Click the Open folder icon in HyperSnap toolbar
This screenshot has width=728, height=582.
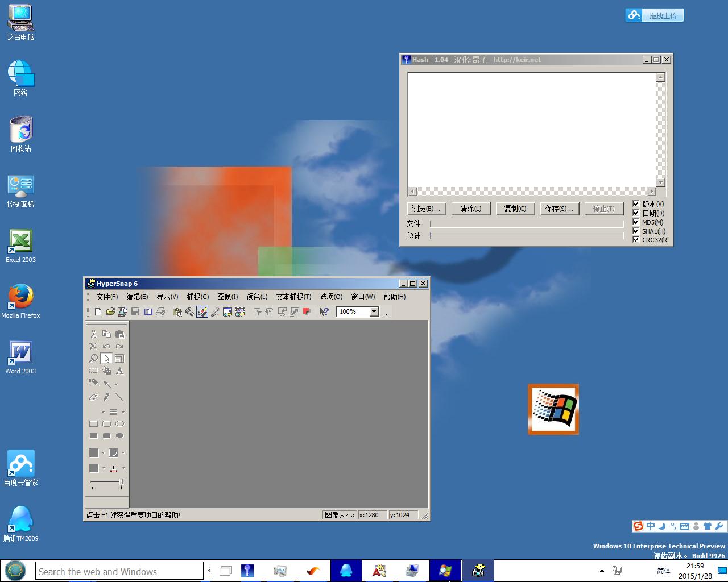point(110,311)
